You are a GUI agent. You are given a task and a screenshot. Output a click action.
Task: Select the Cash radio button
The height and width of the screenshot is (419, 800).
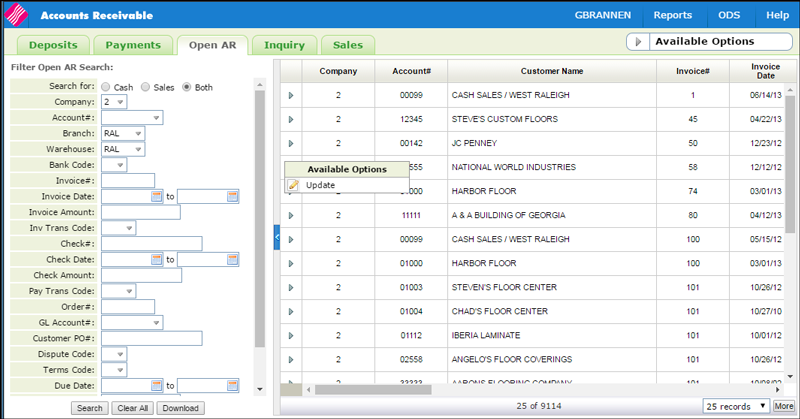coord(104,87)
